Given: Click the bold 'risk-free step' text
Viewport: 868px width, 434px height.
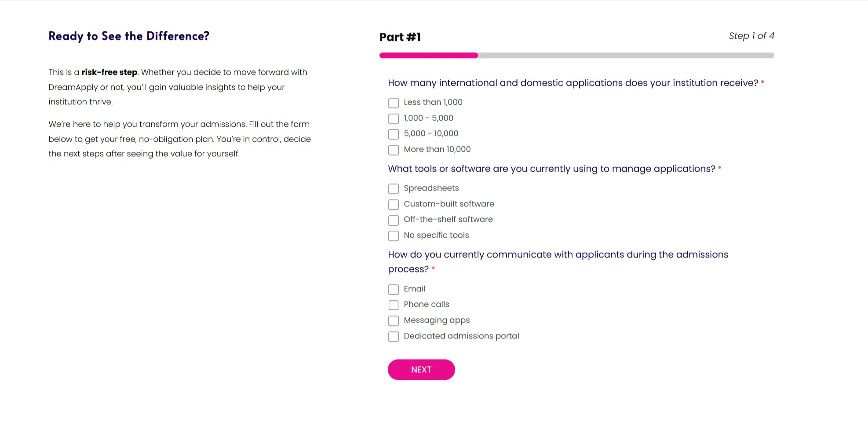Looking at the screenshot, I should [109, 72].
